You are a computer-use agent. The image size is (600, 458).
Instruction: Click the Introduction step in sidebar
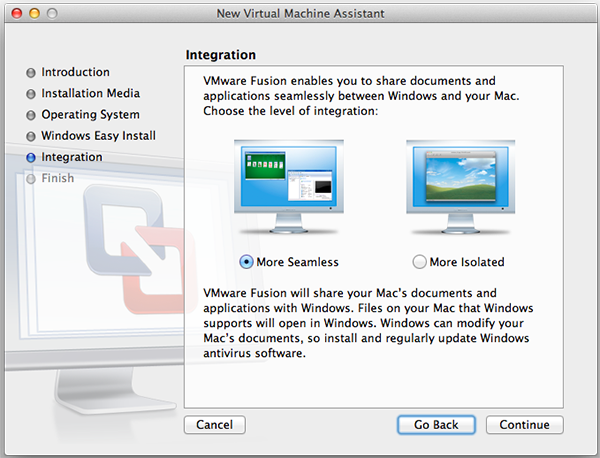pyautogui.click(x=75, y=72)
